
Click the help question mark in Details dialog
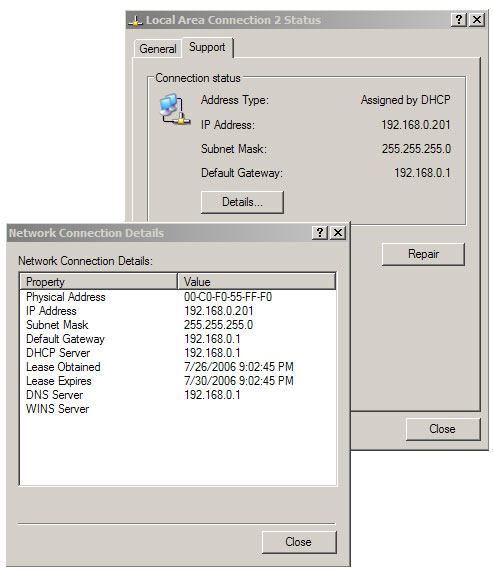click(320, 232)
